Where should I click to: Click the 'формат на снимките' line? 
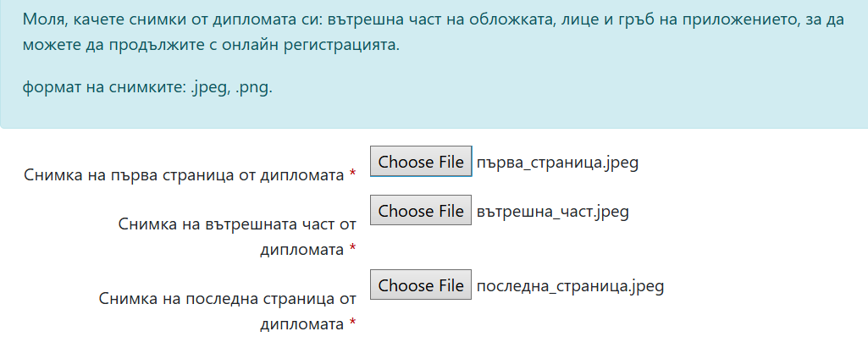tap(148, 87)
